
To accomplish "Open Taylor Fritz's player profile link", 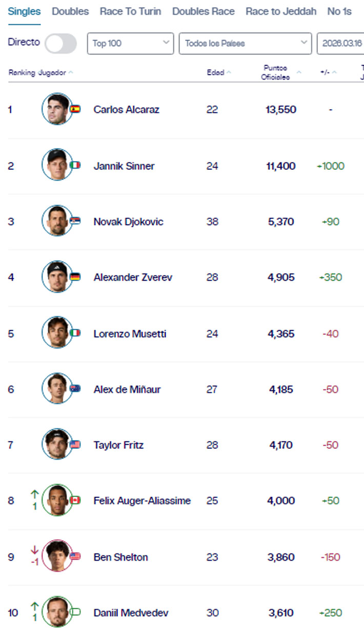I will click(118, 445).
